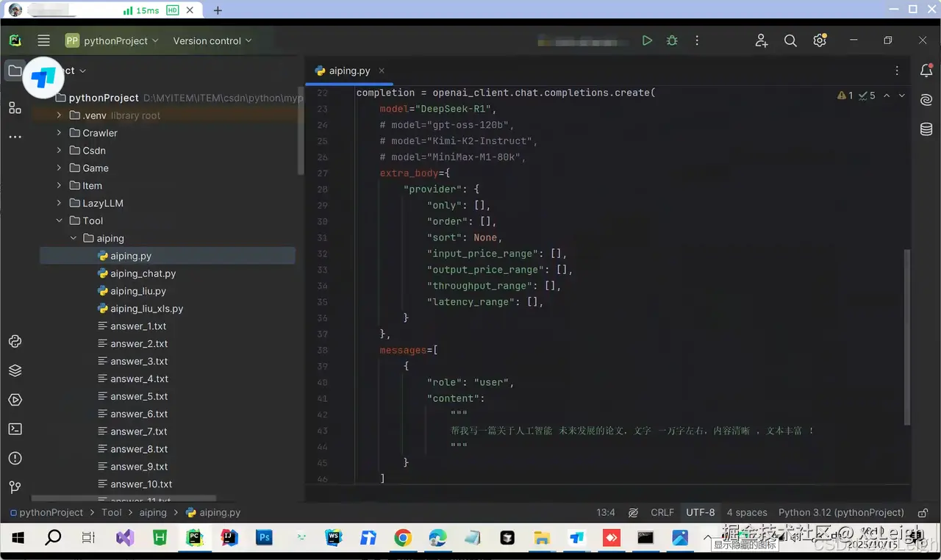Open Google Chrome from the taskbar
Screen dimensions: 941x560
tap(402, 538)
